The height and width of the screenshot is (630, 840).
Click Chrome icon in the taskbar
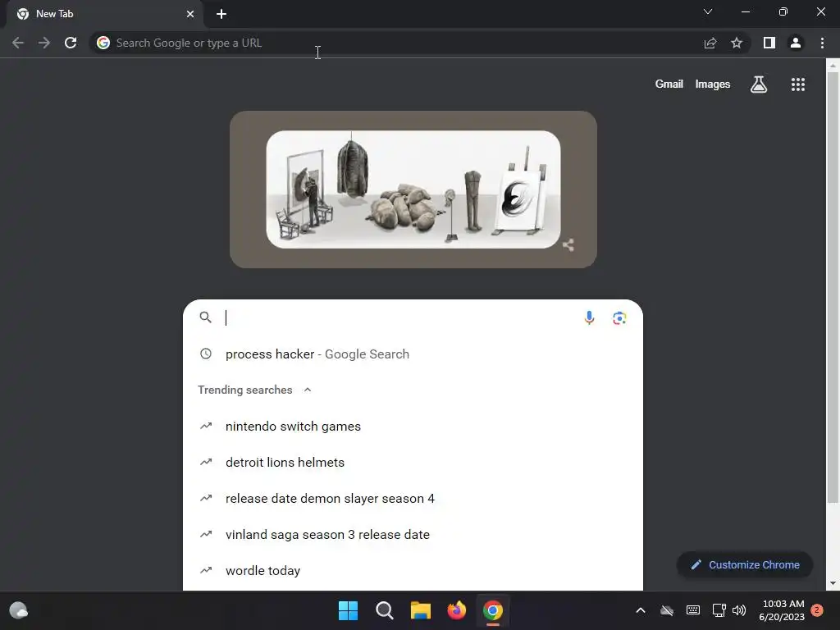pyautogui.click(x=493, y=610)
